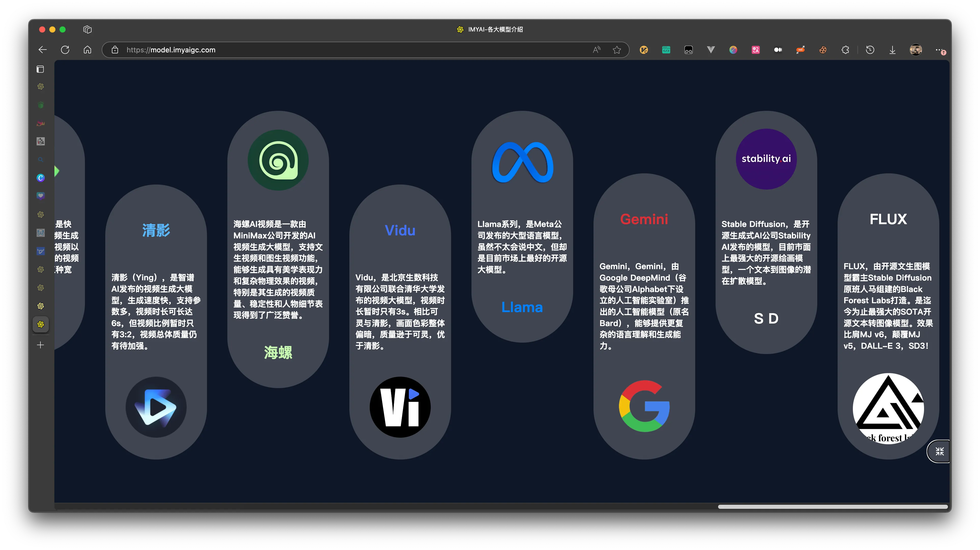Click the Vidu，是北京生数科技 description
This screenshot has width=980, height=550.
click(x=400, y=312)
